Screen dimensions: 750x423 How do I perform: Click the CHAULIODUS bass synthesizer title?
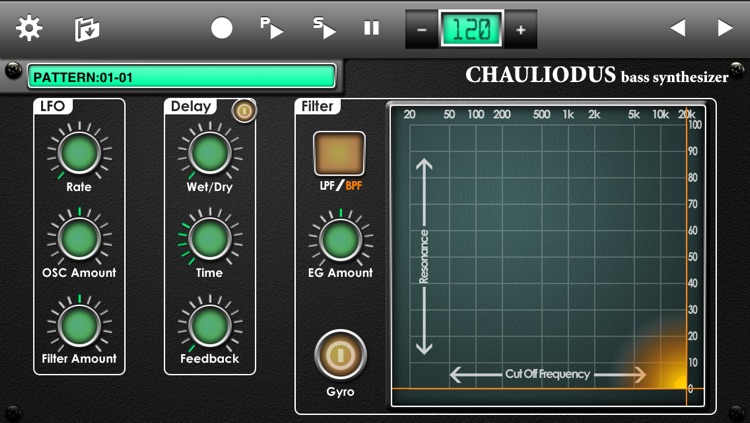596,75
